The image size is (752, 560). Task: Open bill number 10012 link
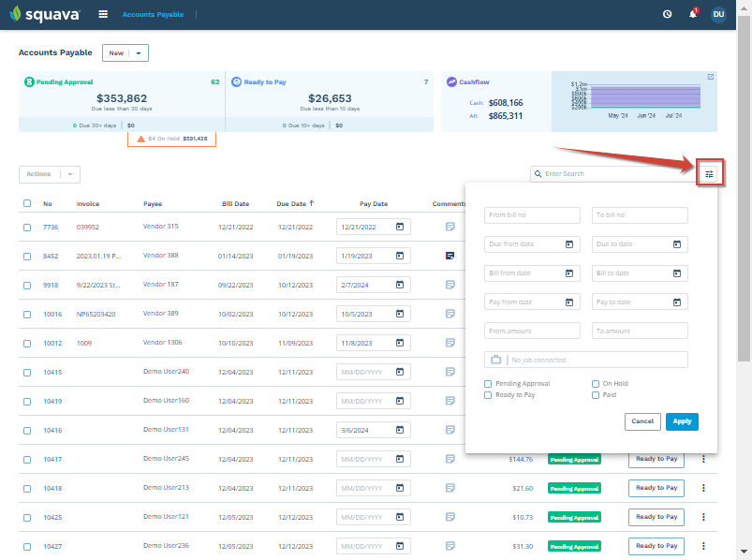(x=52, y=344)
